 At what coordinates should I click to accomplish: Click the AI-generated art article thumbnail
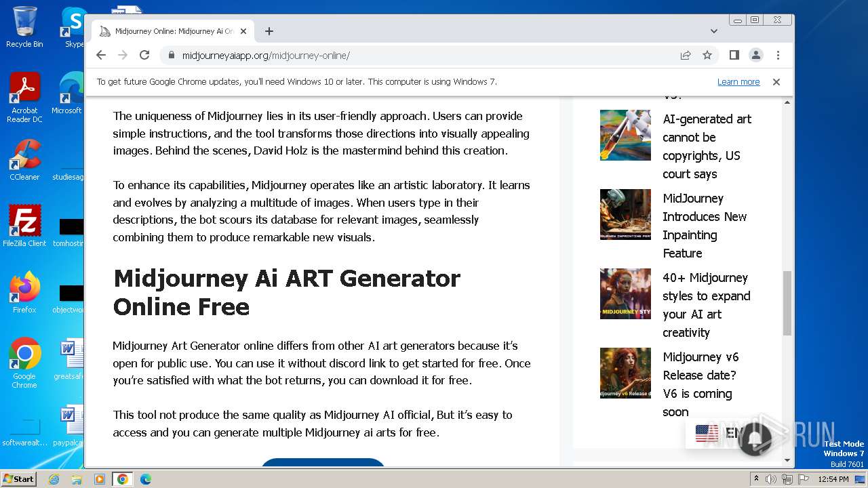625,135
